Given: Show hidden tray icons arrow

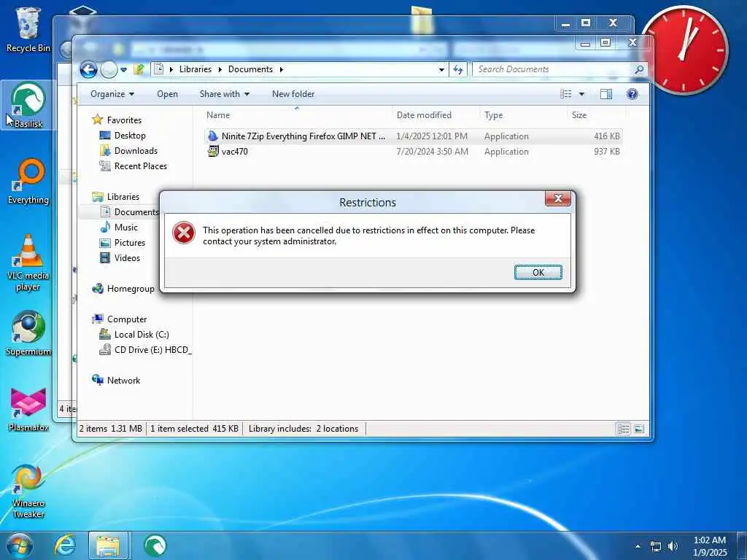Looking at the screenshot, I should pyautogui.click(x=638, y=546).
